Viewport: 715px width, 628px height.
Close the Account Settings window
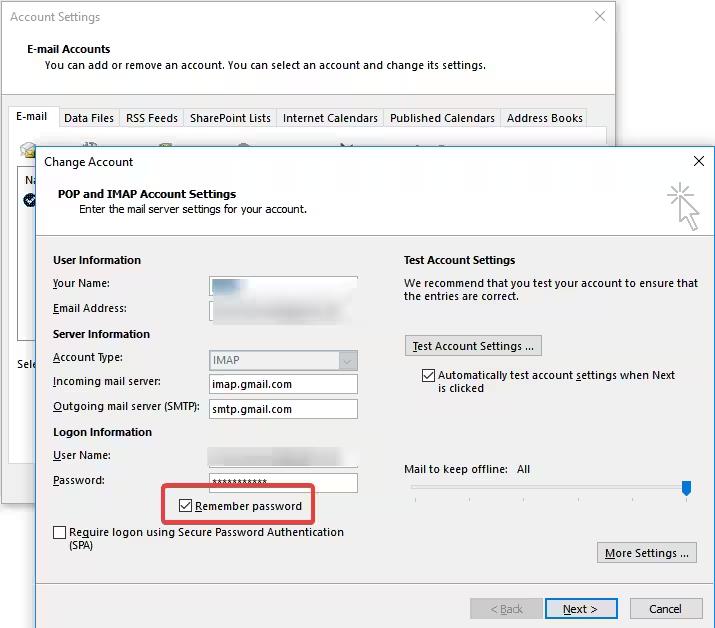[x=600, y=16]
